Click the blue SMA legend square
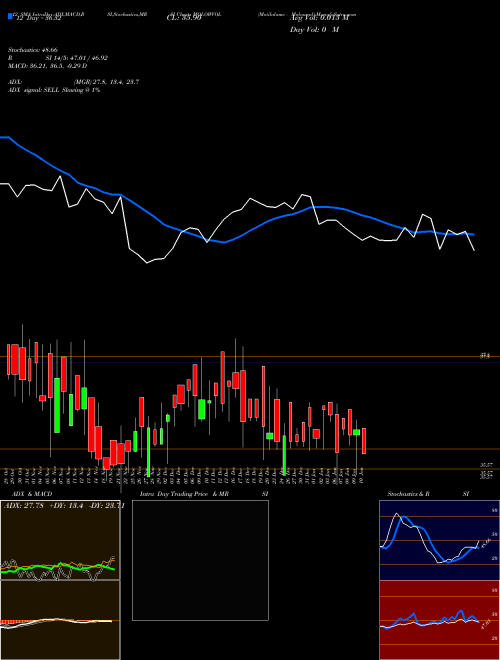Image resolution: width=500 pixels, height=660 pixels. click(x=10, y=16)
